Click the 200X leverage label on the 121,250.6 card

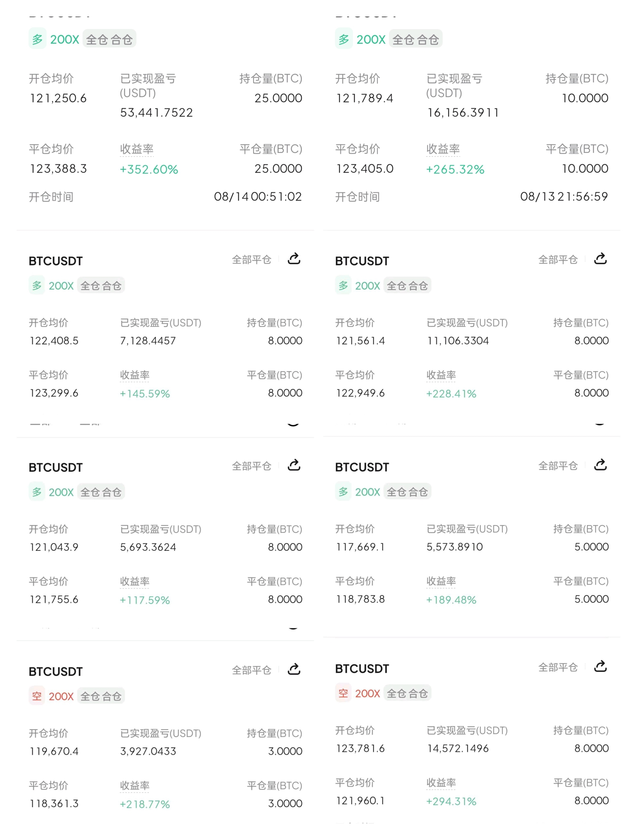64,40
